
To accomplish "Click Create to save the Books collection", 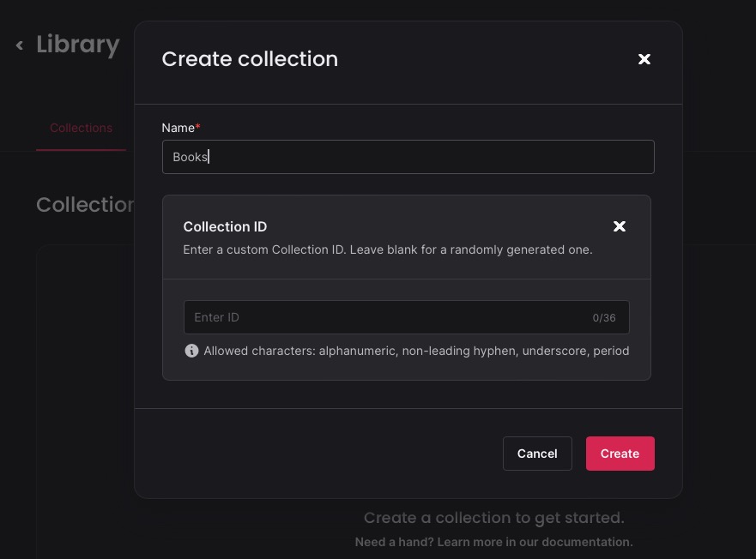I will [x=620, y=454].
